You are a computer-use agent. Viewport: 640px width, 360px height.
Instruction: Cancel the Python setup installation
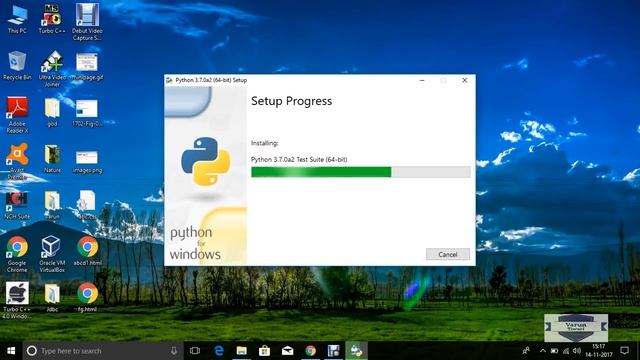448,254
